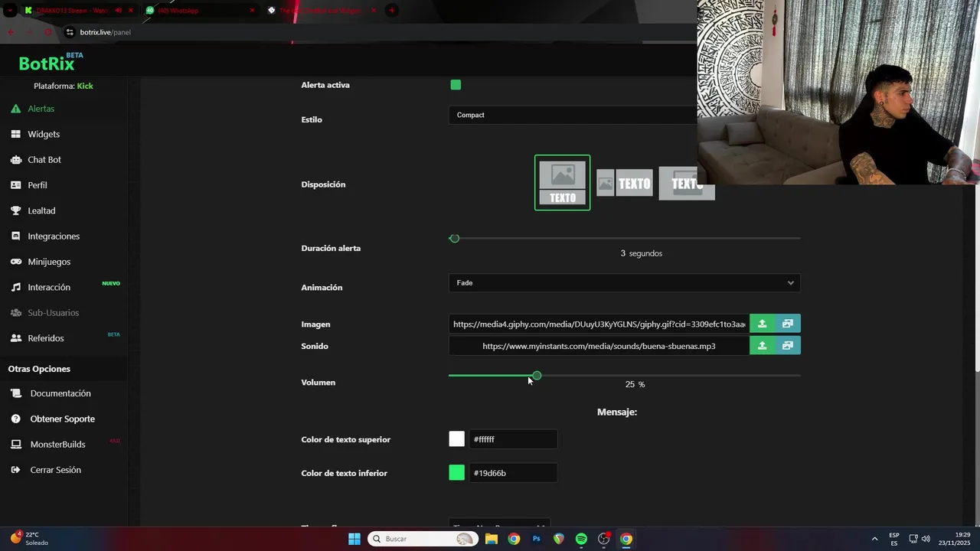Open a new browser tab
The image size is (980, 551).
[x=391, y=11]
